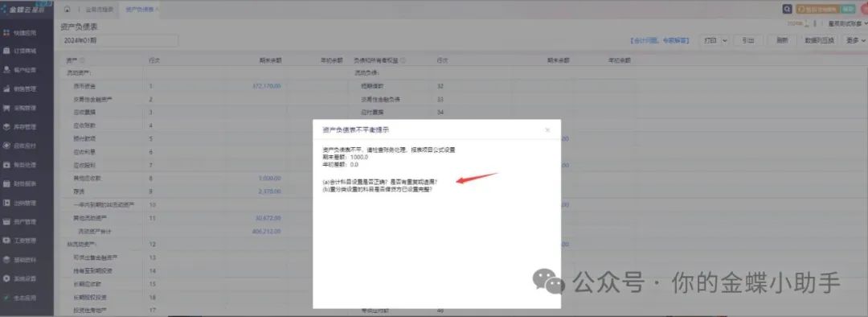
Task: Open 库存管理 sidebar icon
Action: [6, 126]
